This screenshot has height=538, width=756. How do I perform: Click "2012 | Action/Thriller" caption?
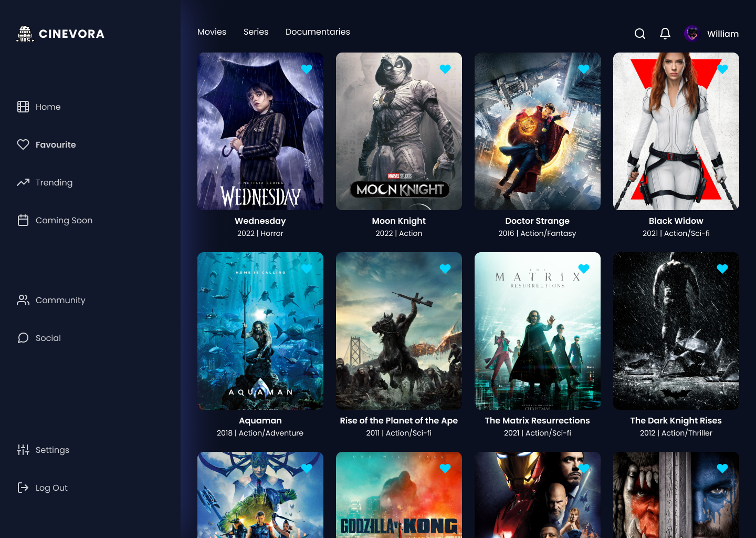(676, 433)
